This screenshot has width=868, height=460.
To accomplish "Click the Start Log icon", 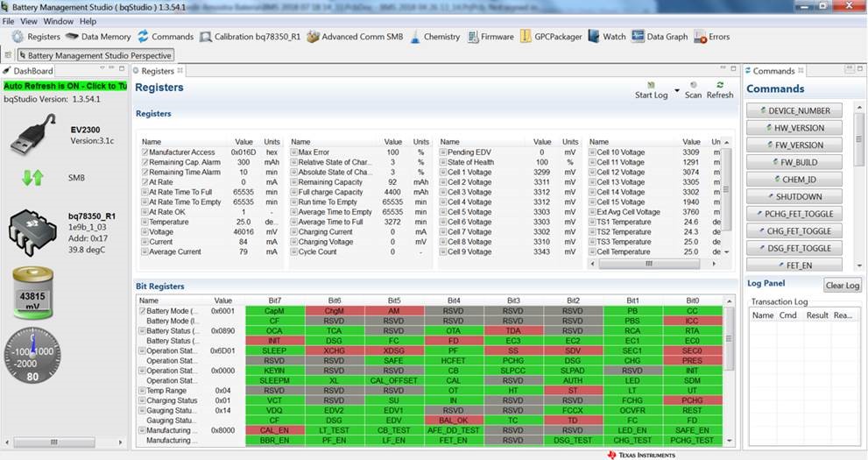I will pyautogui.click(x=651, y=85).
